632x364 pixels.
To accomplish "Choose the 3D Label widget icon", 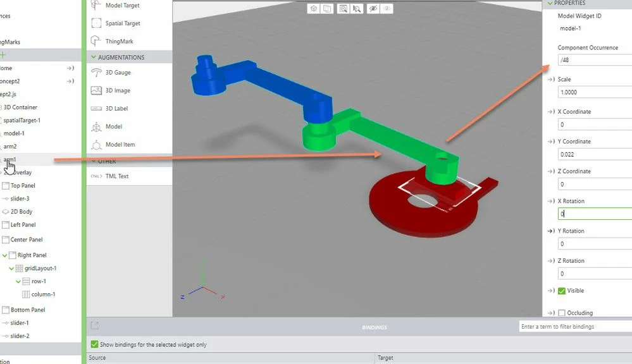I will pos(96,108).
